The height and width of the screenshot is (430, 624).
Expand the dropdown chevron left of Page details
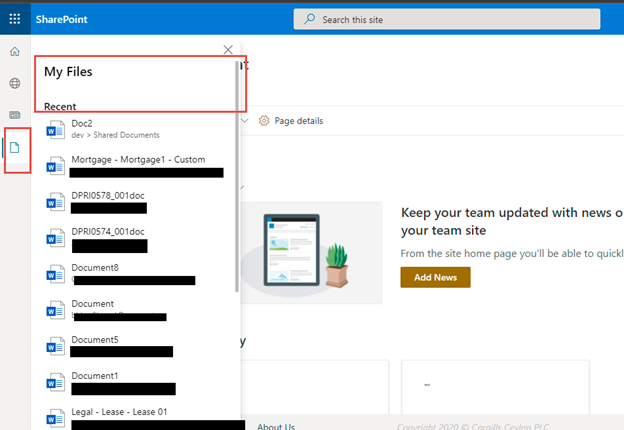coord(245,121)
